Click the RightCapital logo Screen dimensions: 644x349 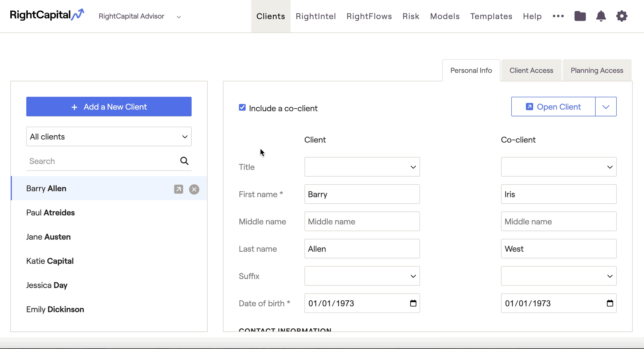pyautogui.click(x=47, y=15)
